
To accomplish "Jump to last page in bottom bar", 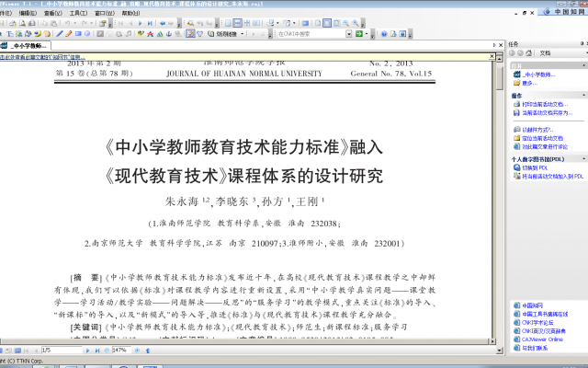I will (97, 351).
